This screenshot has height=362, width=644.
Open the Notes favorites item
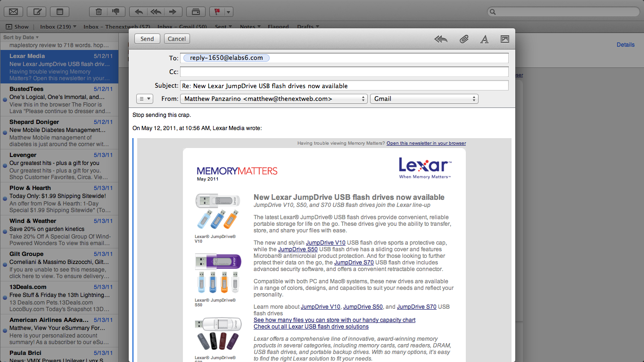[x=250, y=27]
